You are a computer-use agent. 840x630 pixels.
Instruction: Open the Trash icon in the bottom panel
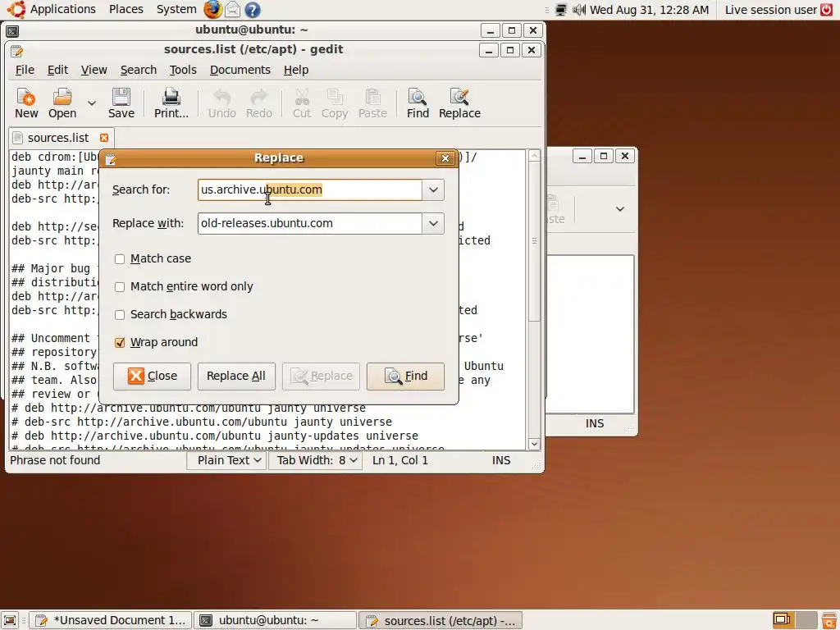click(x=829, y=620)
